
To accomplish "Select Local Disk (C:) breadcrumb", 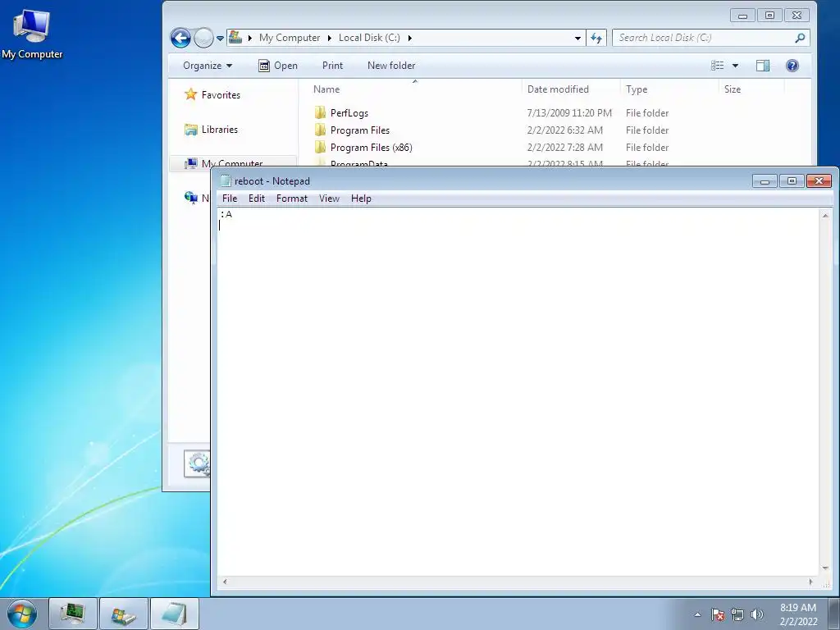I will coord(369,38).
